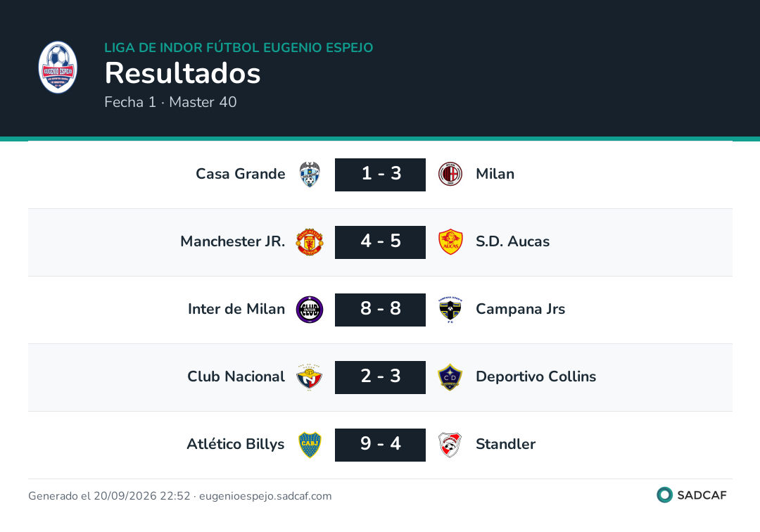Click the Liga de Indor Fútbol title
The image size is (760, 532).
(239, 47)
